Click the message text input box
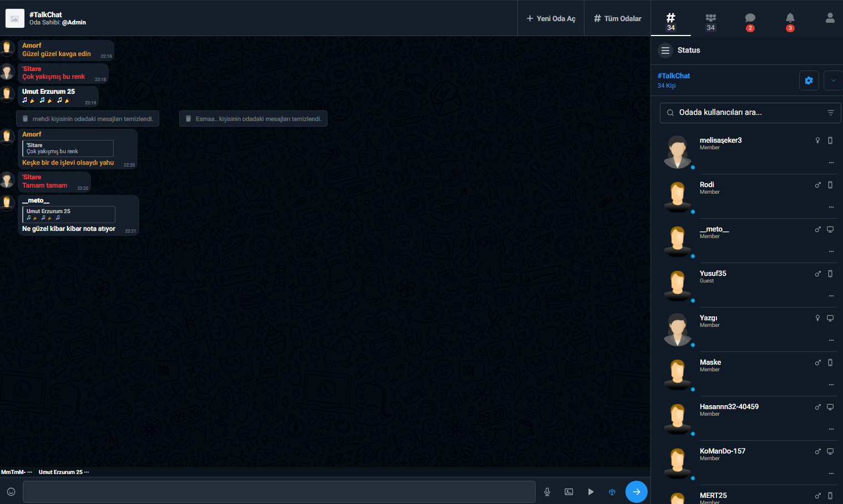Image resolution: width=843 pixels, height=504 pixels. point(279,492)
